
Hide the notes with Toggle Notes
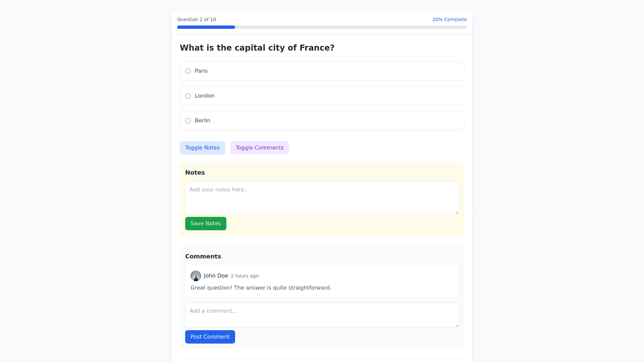(x=202, y=148)
